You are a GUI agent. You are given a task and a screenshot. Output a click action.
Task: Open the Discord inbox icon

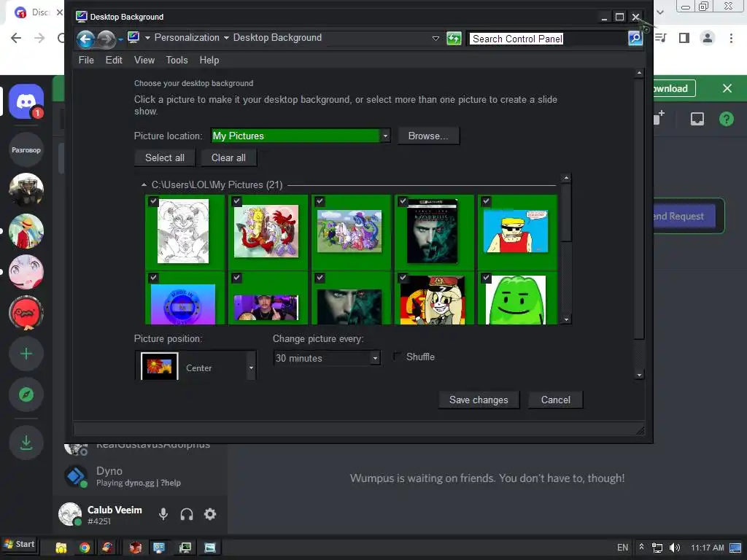pyautogui.click(x=697, y=119)
